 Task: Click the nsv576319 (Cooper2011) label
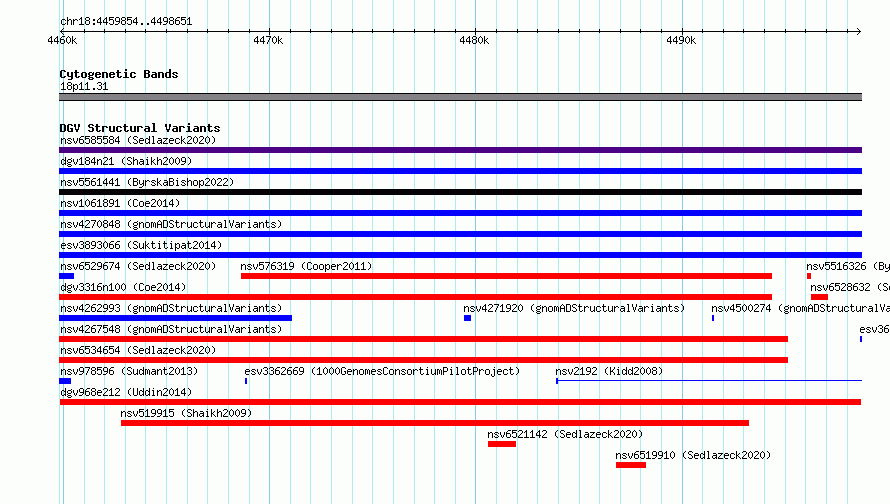[x=306, y=266]
